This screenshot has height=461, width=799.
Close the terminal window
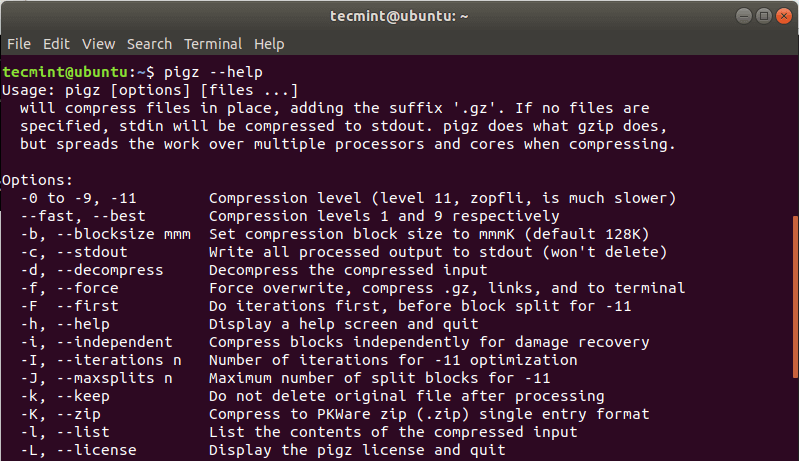pos(784,16)
